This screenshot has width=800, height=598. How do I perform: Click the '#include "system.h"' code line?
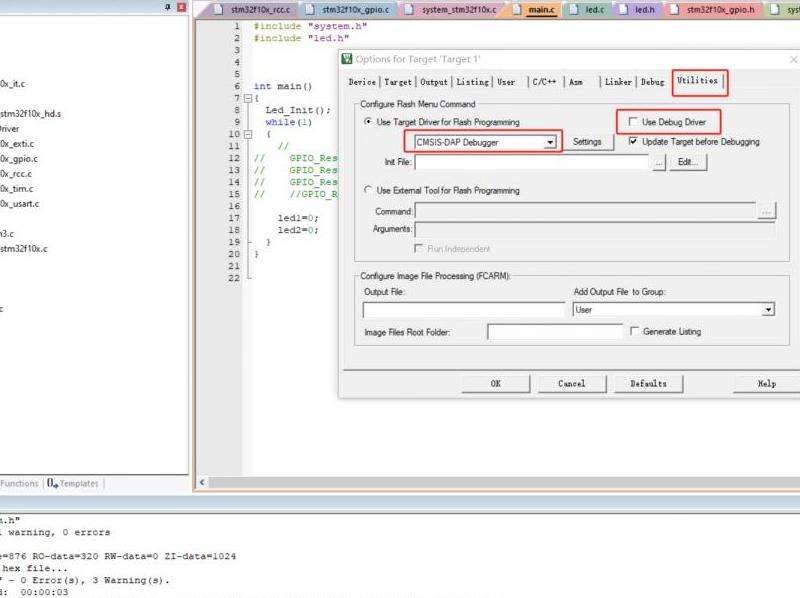point(310,26)
